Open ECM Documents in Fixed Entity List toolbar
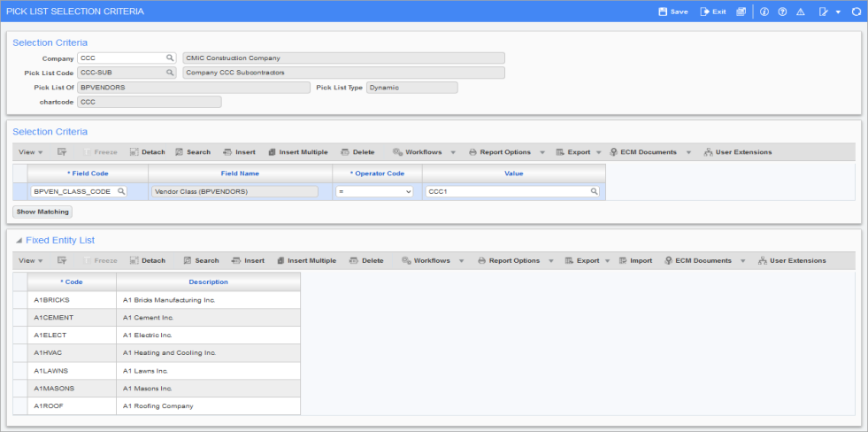 click(697, 260)
